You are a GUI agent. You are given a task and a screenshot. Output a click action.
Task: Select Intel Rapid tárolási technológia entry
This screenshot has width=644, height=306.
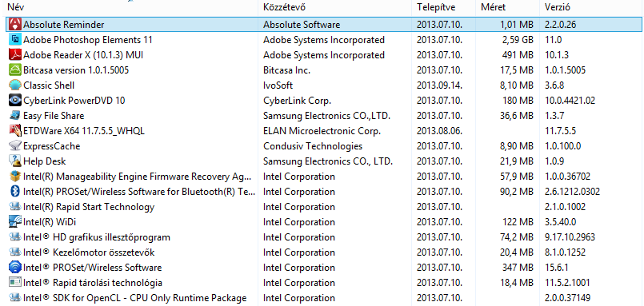93,283
